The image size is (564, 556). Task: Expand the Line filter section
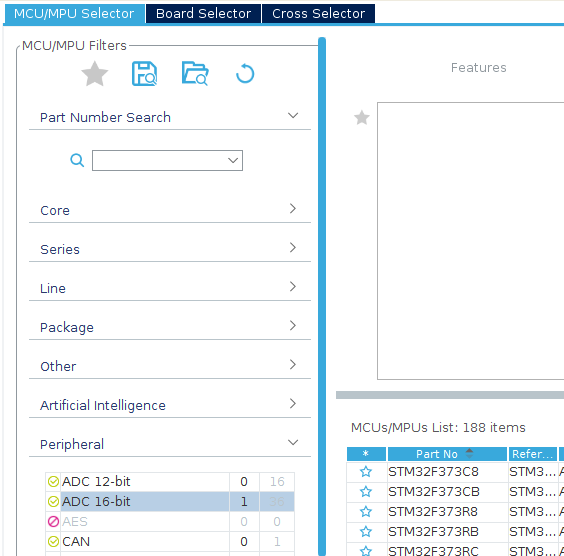pos(293,287)
